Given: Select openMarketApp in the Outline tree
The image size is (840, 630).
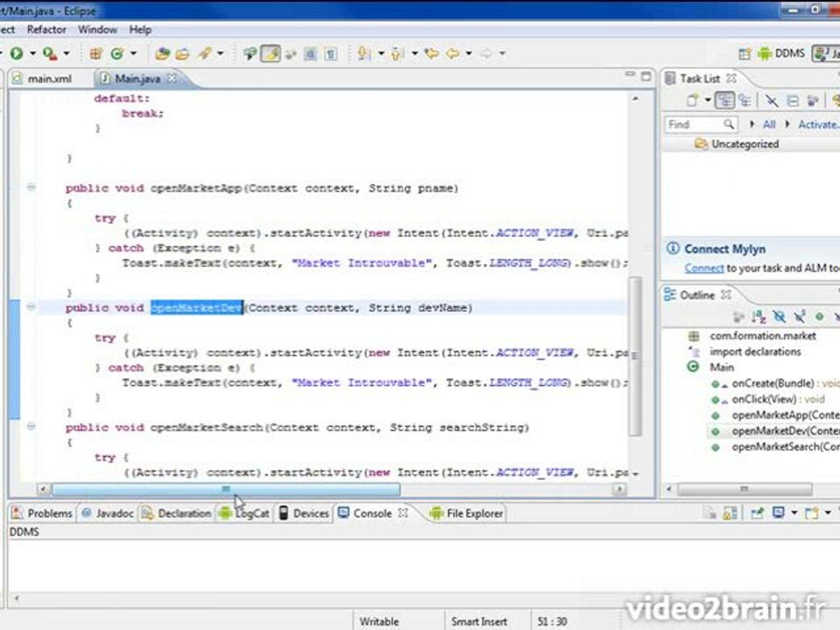Looking at the screenshot, I should point(785,415).
